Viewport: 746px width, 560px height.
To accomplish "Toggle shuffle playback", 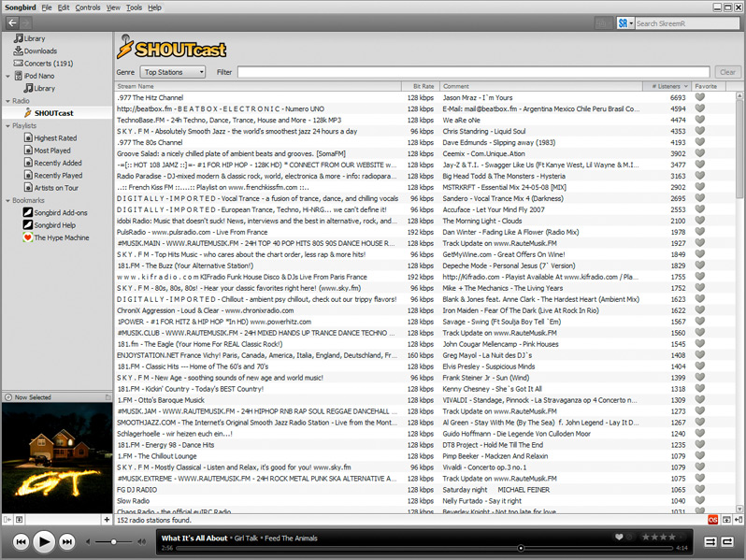I will click(x=710, y=541).
